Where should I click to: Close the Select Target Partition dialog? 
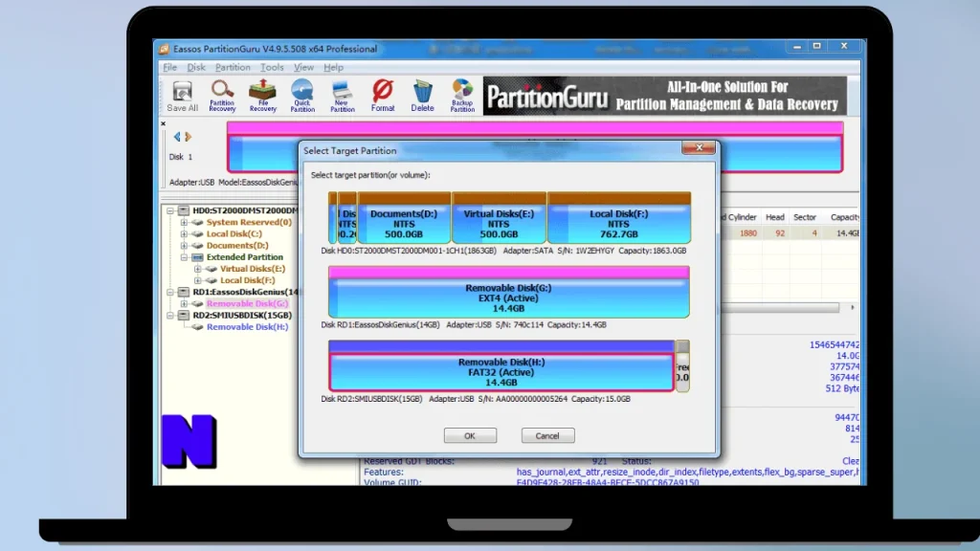pos(698,147)
